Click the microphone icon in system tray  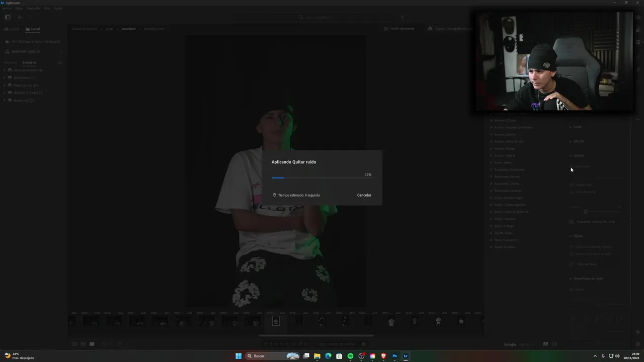(603, 356)
